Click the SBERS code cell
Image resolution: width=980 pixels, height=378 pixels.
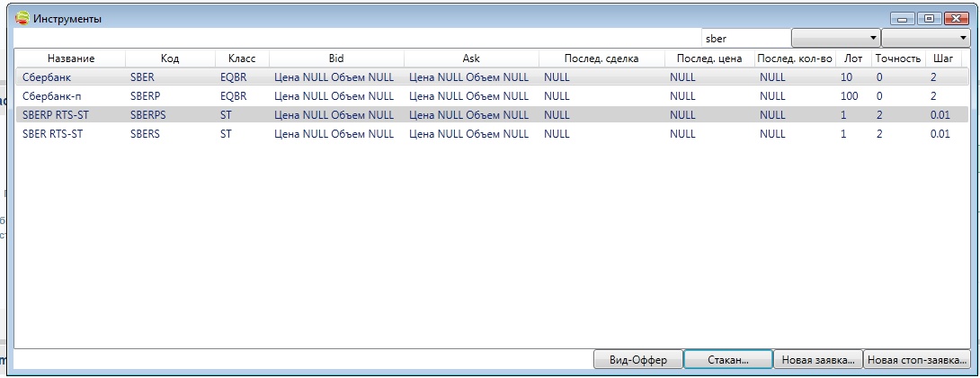(x=145, y=134)
